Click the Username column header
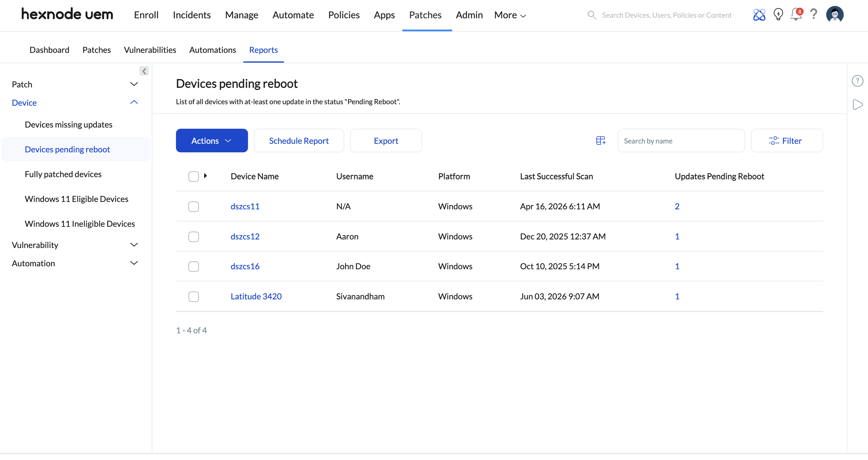Viewport: 868px width, 460px height. click(x=355, y=176)
